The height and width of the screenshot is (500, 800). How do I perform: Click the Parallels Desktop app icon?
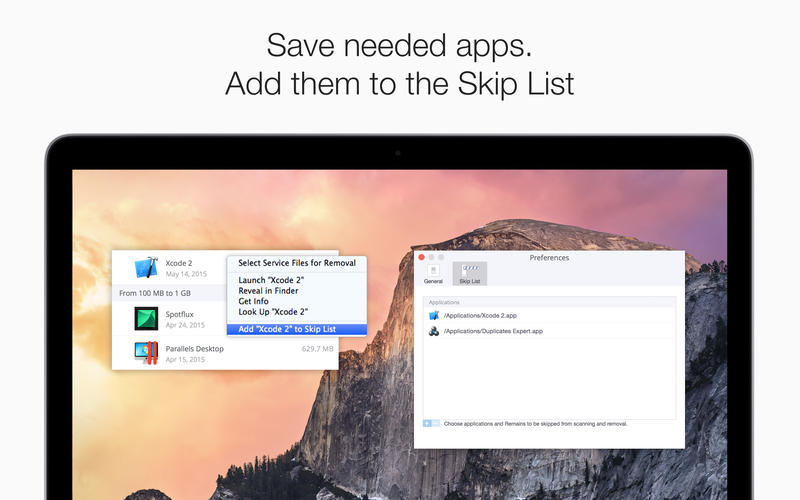click(x=146, y=353)
